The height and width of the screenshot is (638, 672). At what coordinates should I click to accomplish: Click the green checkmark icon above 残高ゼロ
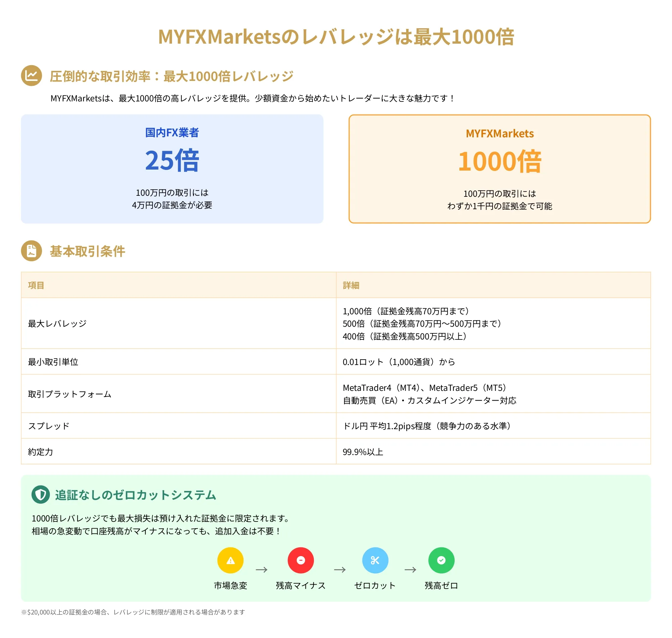pos(441,560)
